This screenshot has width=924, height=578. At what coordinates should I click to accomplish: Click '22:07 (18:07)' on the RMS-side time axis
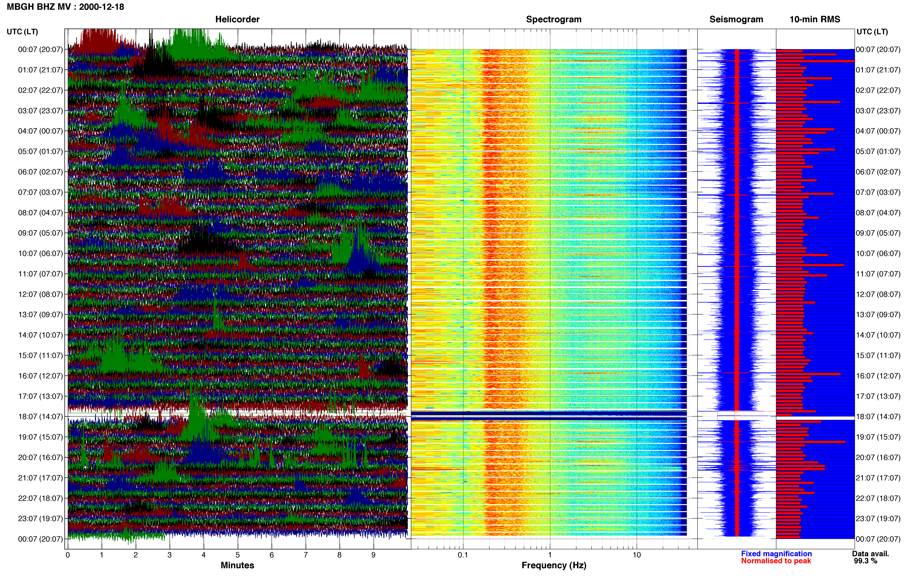pos(878,498)
